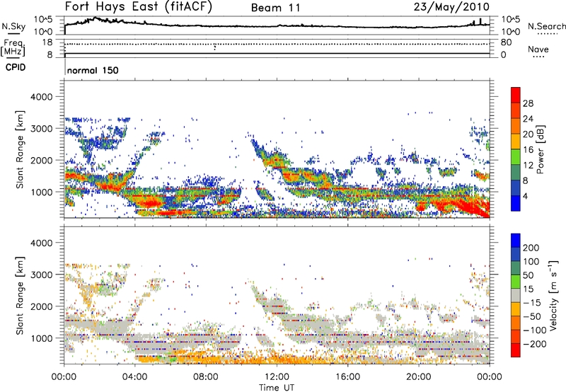Image resolution: width=566 pixels, height=392 pixels.
Task: Click the '12:00' time axis tick label
Action: click(277, 377)
